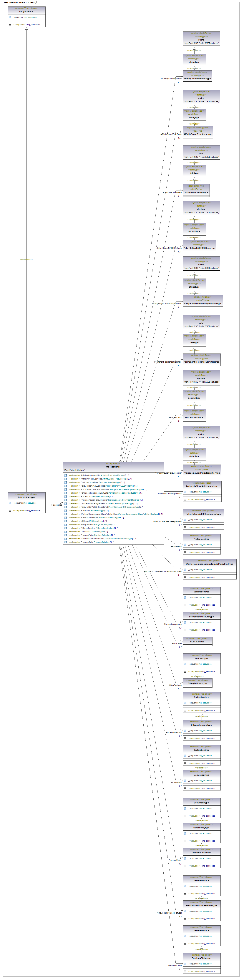Click the +OffencePending association label
The image size is (244, 980).
click(x=174, y=732)
